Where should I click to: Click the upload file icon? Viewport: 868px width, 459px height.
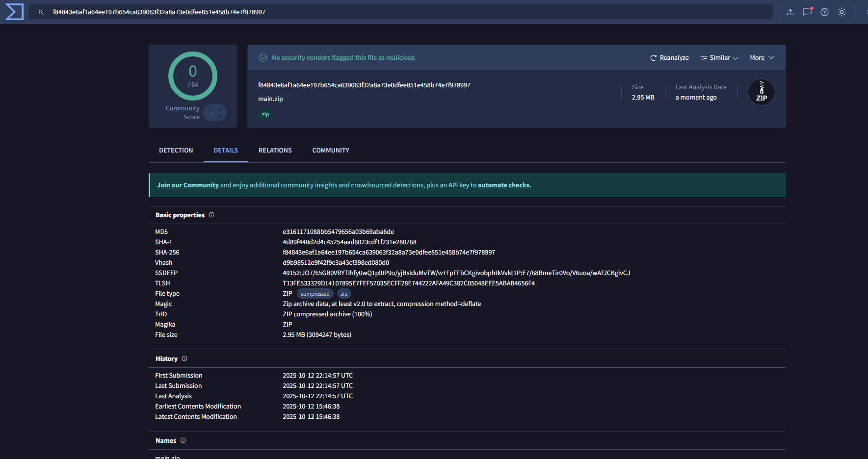pos(790,12)
